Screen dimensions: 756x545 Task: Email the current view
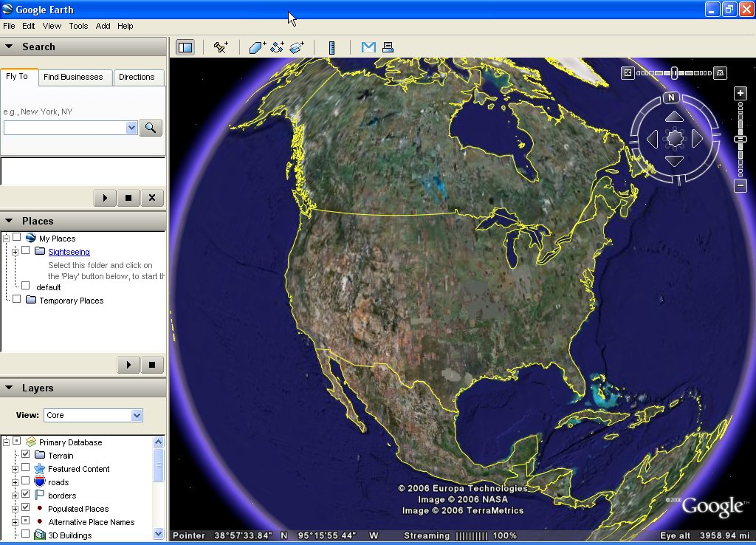click(x=368, y=47)
